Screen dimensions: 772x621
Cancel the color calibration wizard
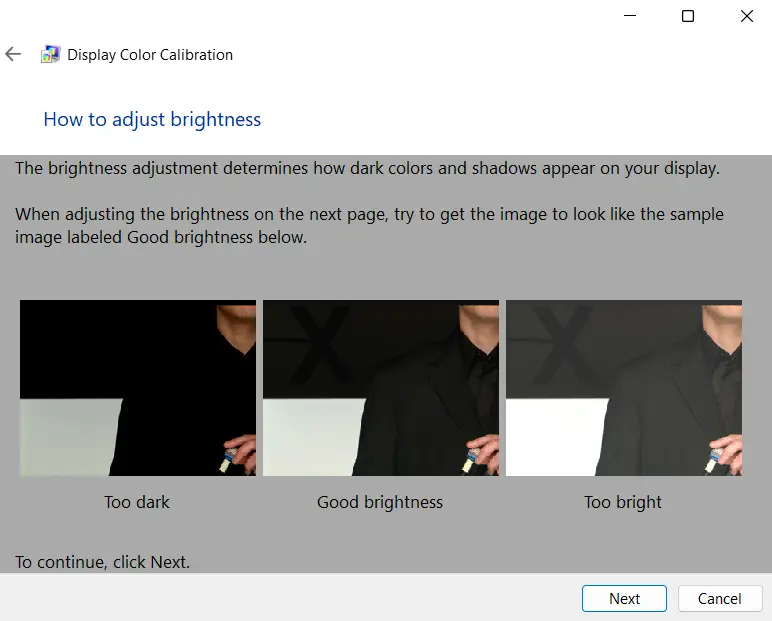tap(720, 598)
